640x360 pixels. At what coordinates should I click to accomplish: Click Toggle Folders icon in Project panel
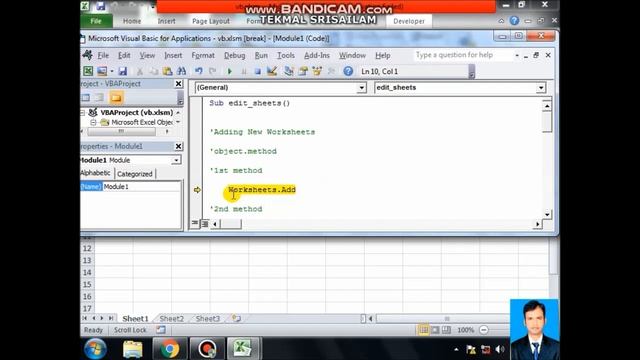tap(116, 98)
